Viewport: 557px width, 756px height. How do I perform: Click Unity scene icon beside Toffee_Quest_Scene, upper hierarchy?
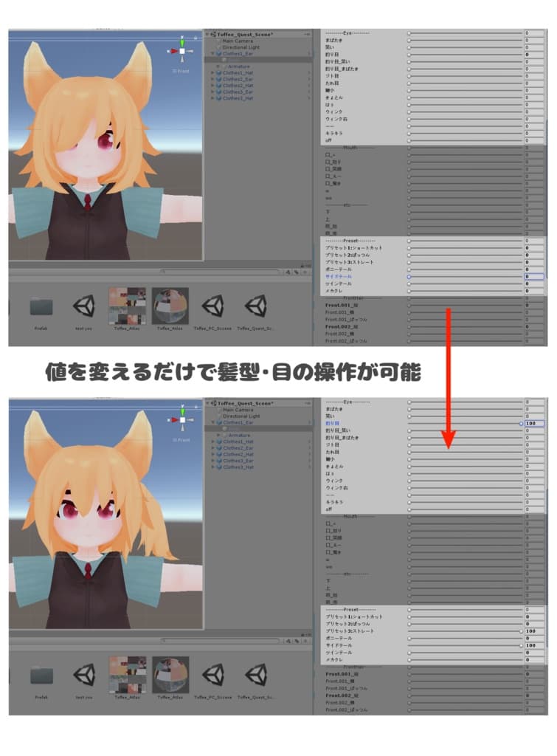tap(213, 35)
